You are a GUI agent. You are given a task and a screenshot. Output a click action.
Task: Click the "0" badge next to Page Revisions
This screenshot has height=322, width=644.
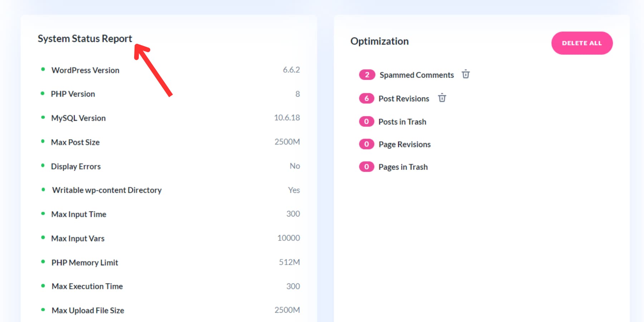[x=366, y=144]
